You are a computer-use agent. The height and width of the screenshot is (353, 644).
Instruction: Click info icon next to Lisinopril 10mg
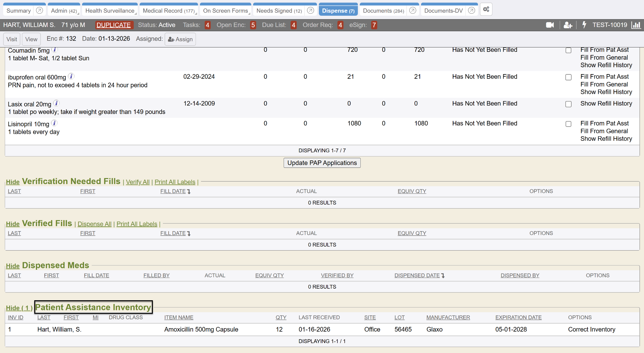click(54, 123)
